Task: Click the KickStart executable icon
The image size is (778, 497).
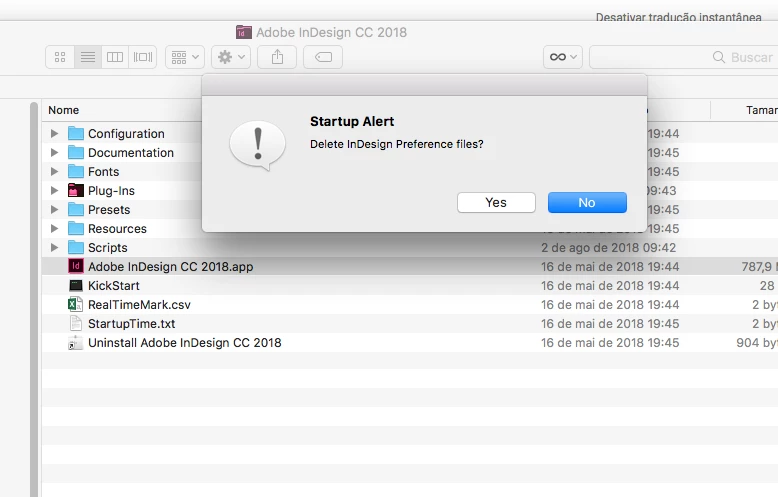Action: (75, 286)
